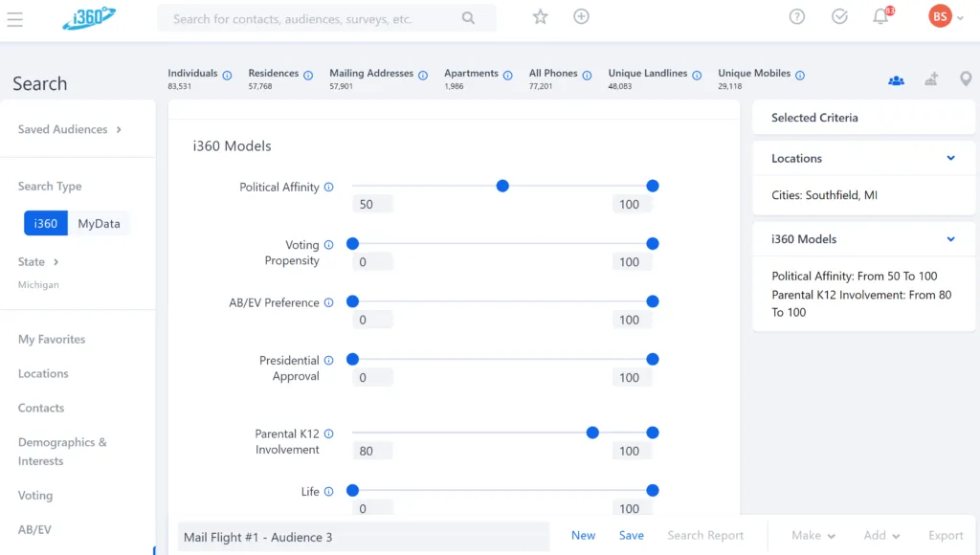
Task: Click the Parental K12 Involvement minimum slider handle
Action: point(592,433)
